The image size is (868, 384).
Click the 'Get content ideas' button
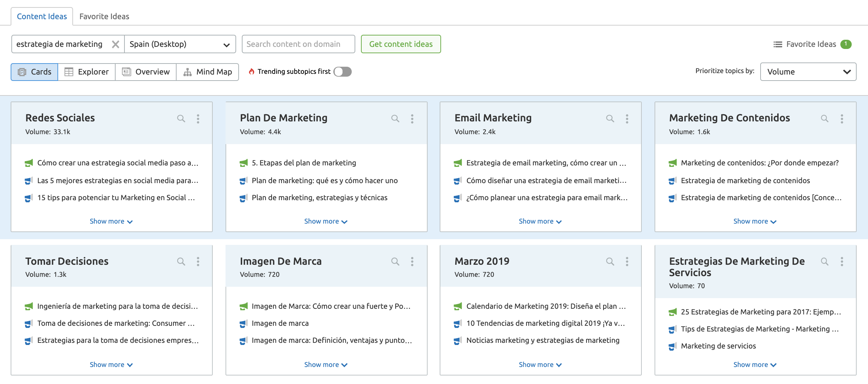click(x=401, y=44)
